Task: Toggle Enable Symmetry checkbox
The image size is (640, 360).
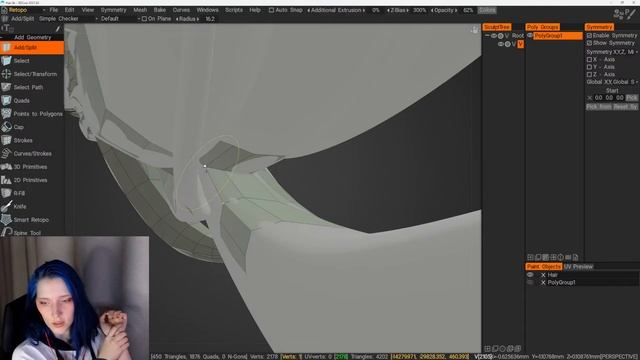Action: (x=589, y=36)
